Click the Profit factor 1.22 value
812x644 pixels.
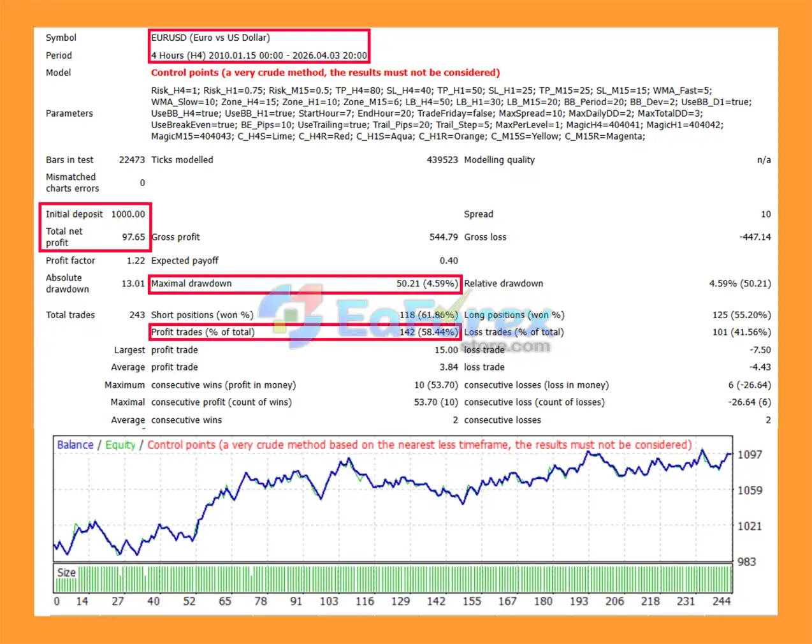[136, 261]
